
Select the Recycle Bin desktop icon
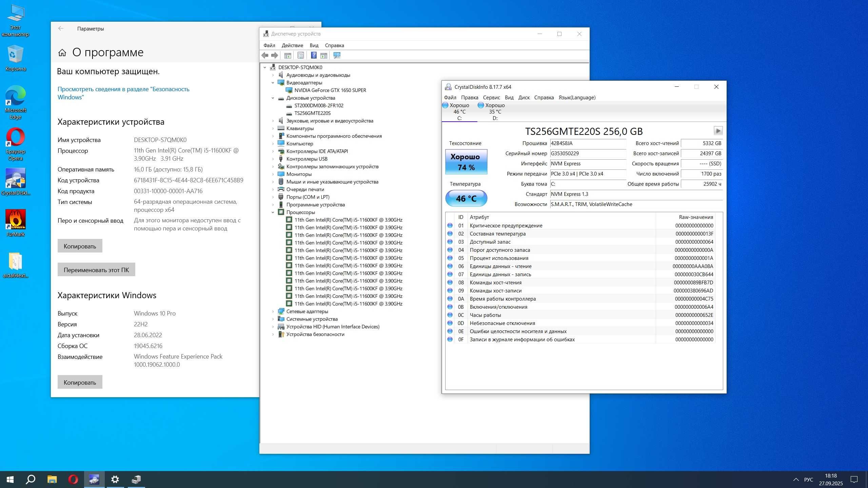coord(15,58)
